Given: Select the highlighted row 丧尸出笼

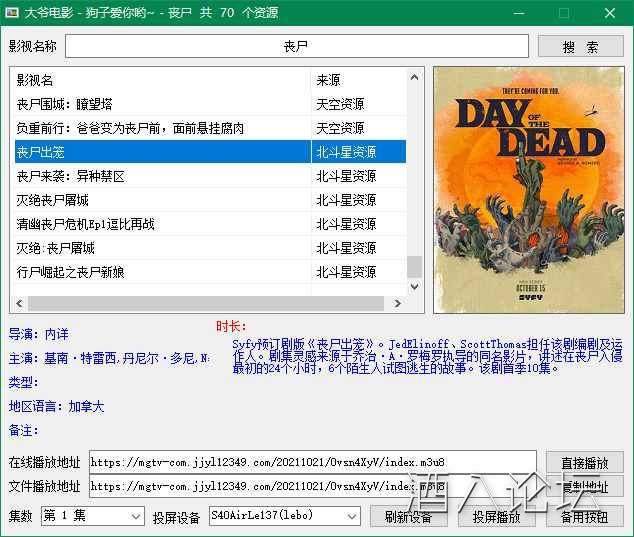Looking at the screenshot, I should point(210,152).
